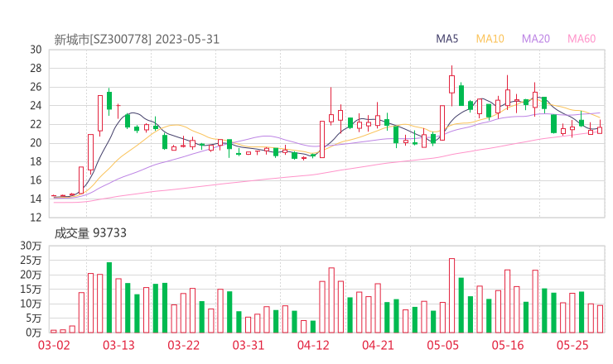Viewport: 613px width, 364px height.
Task: Click the price axis label 12
Action: (x=36, y=217)
